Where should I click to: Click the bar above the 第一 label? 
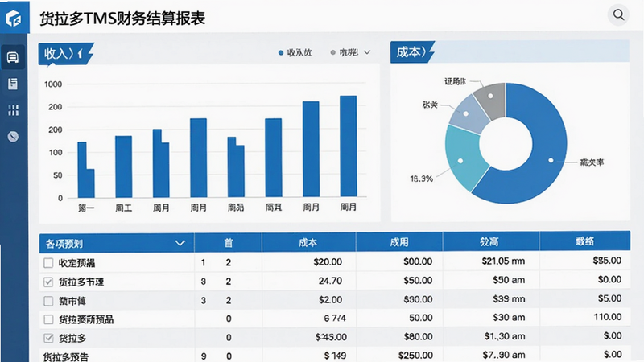click(x=86, y=170)
